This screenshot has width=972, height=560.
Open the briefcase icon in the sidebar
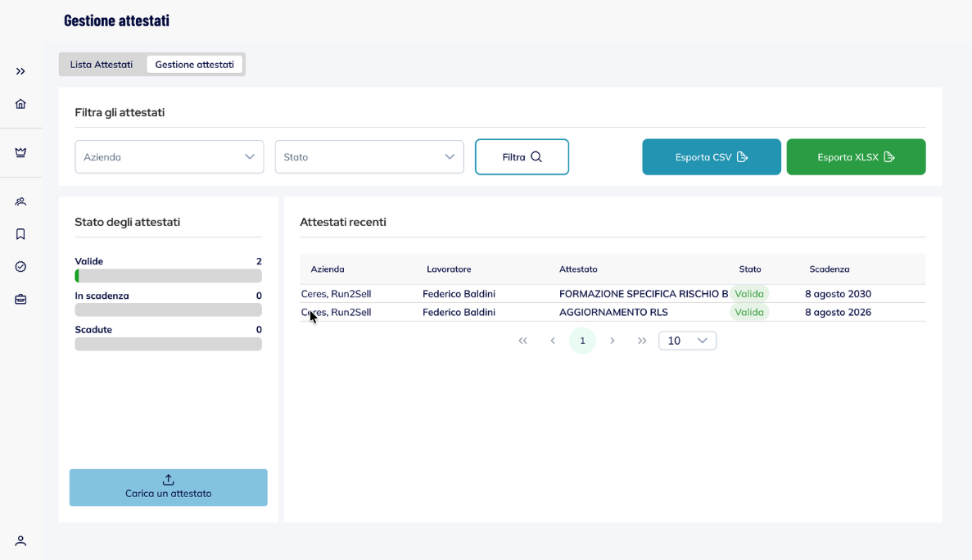tap(20, 300)
